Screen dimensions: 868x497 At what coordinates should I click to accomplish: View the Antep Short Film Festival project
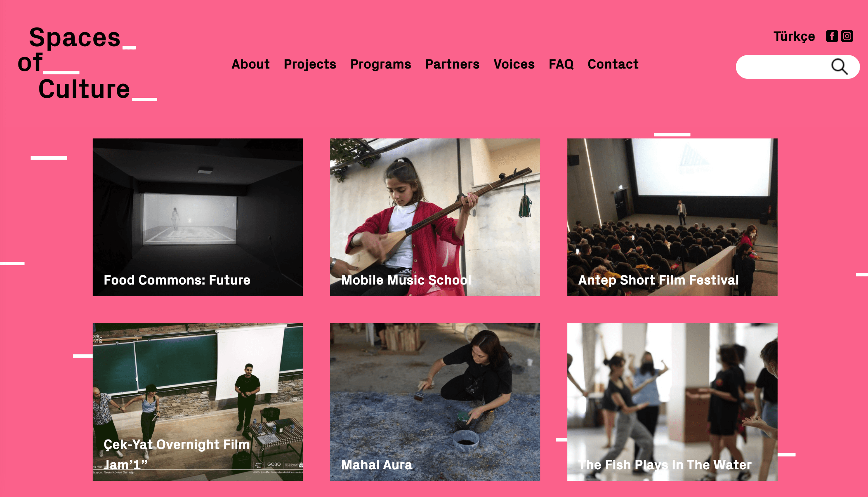672,217
